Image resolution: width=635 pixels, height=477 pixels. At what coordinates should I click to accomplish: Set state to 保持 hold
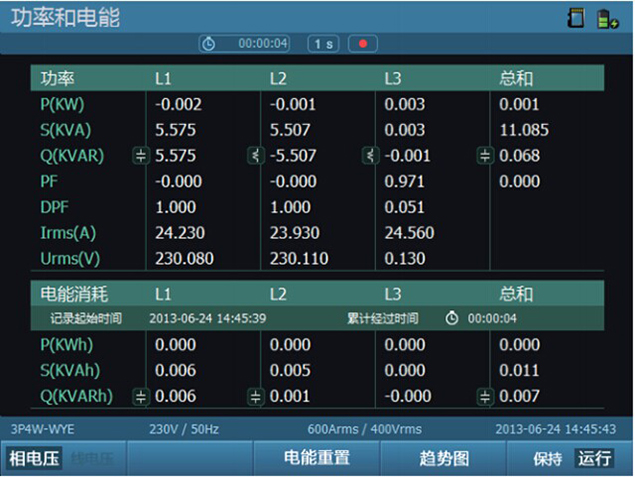pyautogui.click(x=547, y=459)
